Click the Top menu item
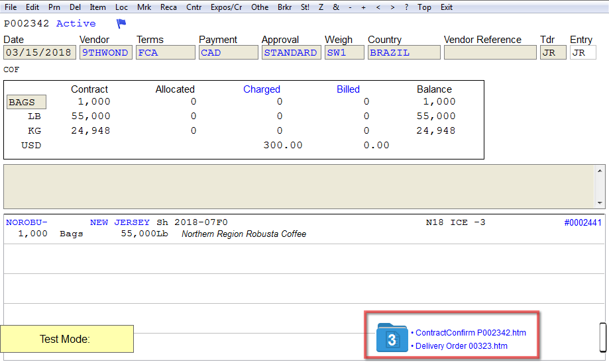 pos(424,7)
